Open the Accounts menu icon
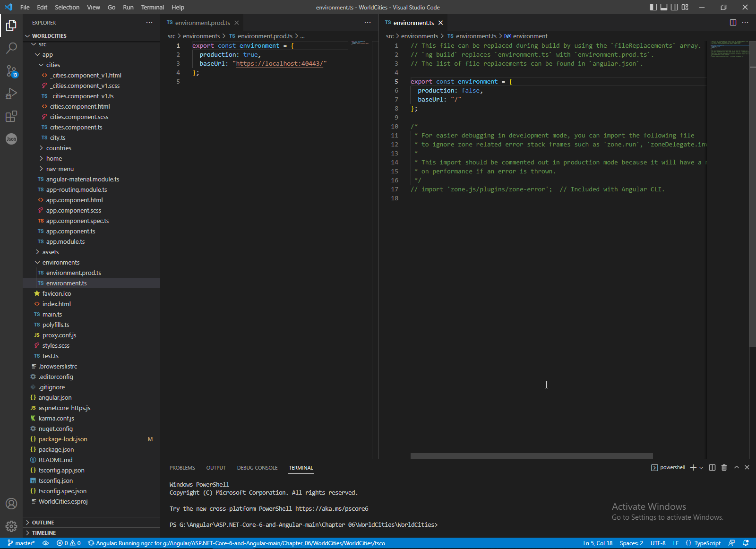The height and width of the screenshot is (549, 756). pyautogui.click(x=11, y=504)
